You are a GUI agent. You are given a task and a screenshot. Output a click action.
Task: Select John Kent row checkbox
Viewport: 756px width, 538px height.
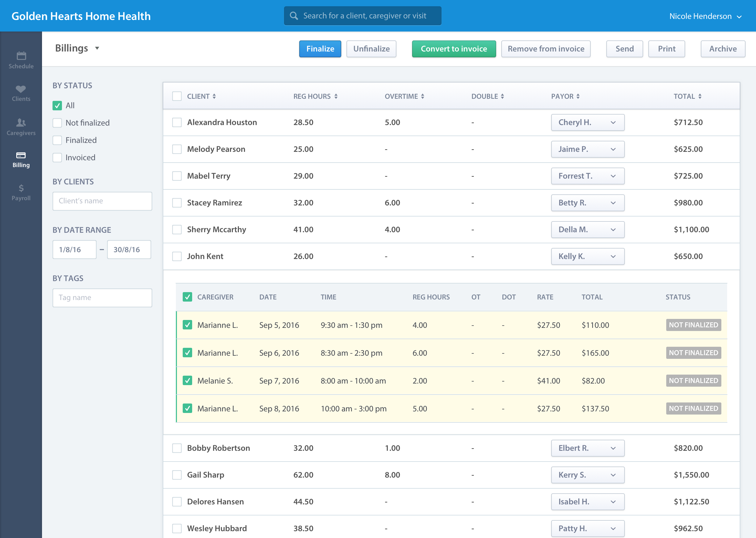(x=177, y=256)
